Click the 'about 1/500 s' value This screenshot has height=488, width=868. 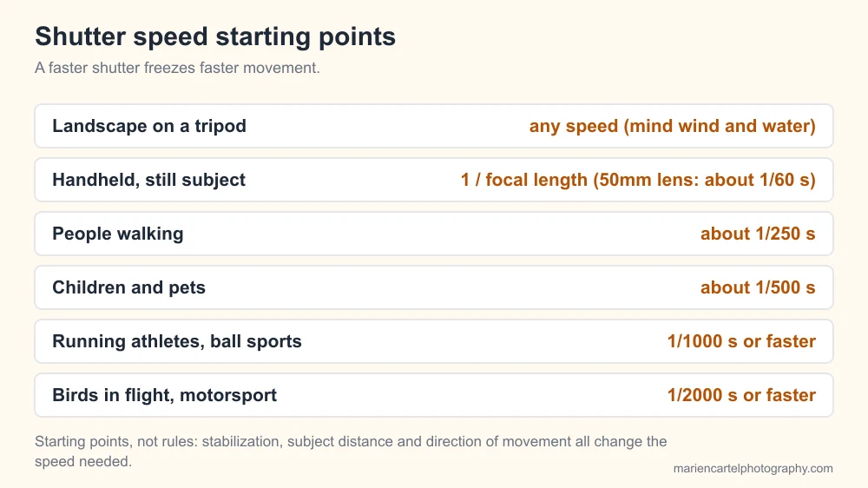[x=758, y=287]
